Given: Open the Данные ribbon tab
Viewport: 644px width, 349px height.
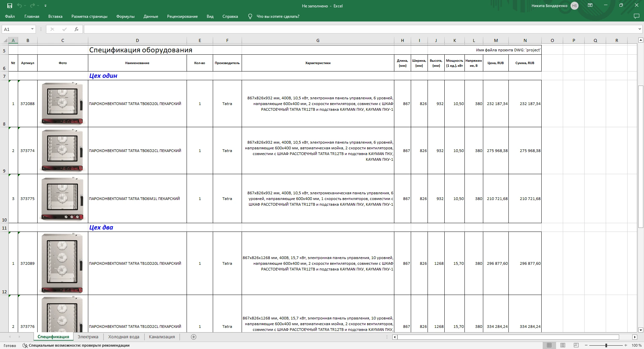Looking at the screenshot, I should point(151,16).
